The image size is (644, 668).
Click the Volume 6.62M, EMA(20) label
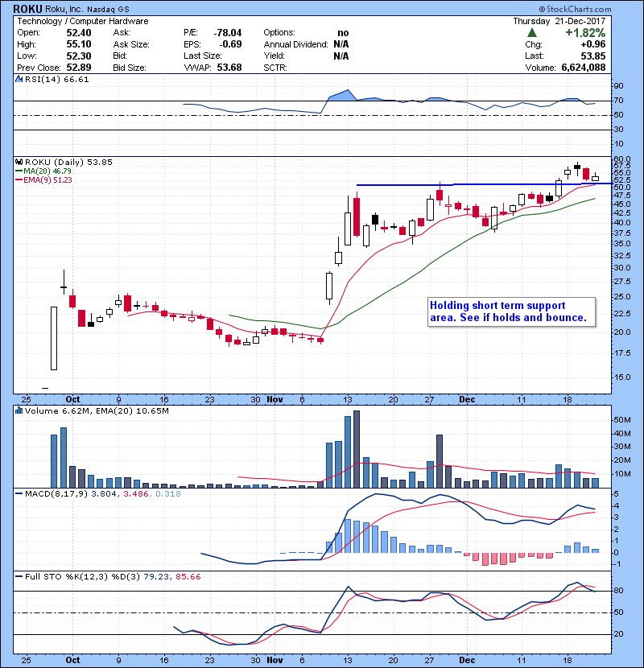tap(97, 410)
